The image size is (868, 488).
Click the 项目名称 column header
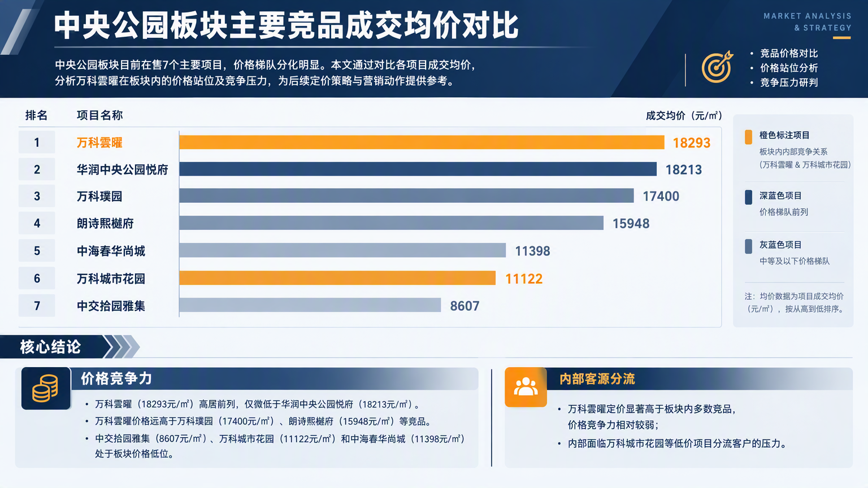coord(99,115)
